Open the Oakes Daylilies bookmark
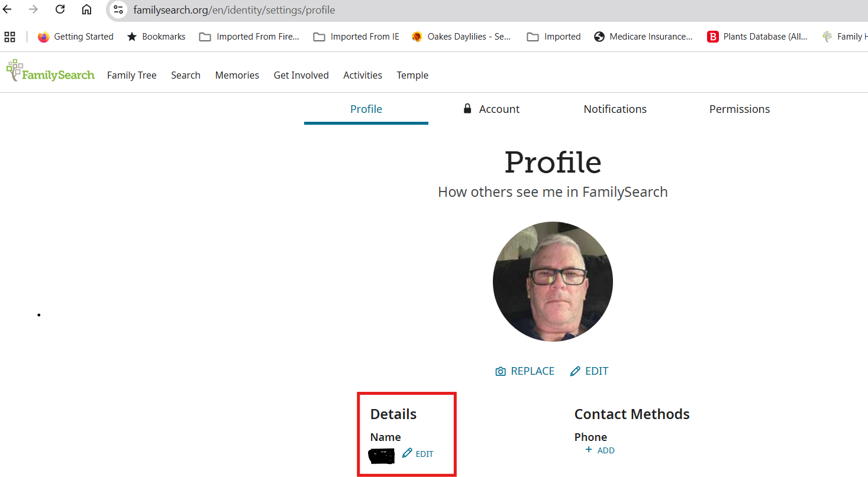The width and height of the screenshot is (868, 477). pos(461,37)
